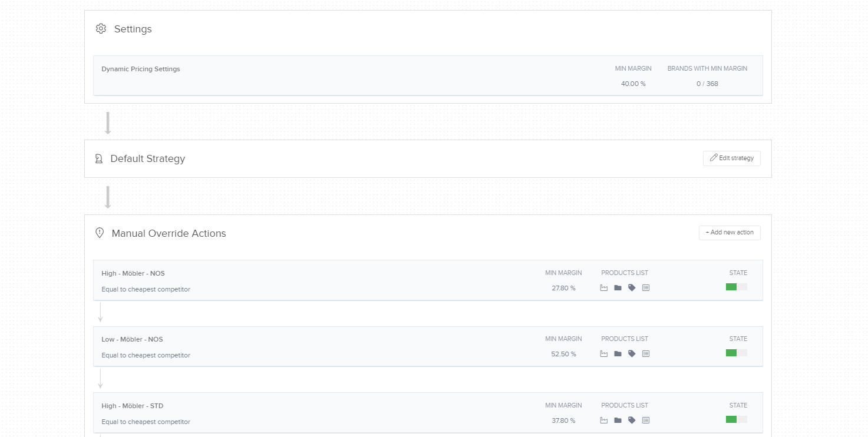The width and height of the screenshot is (868, 437).
Task: Click the Manual Override Actions pin icon
Action: pos(100,233)
